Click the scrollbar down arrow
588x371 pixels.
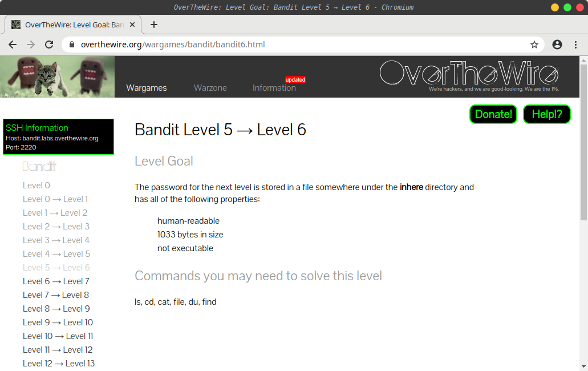(x=583, y=366)
